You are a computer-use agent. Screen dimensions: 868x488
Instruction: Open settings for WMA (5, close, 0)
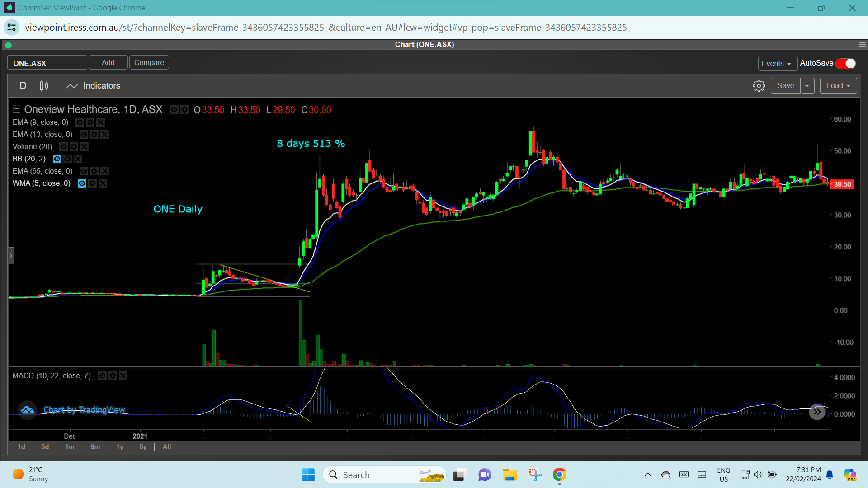point(92,183)
